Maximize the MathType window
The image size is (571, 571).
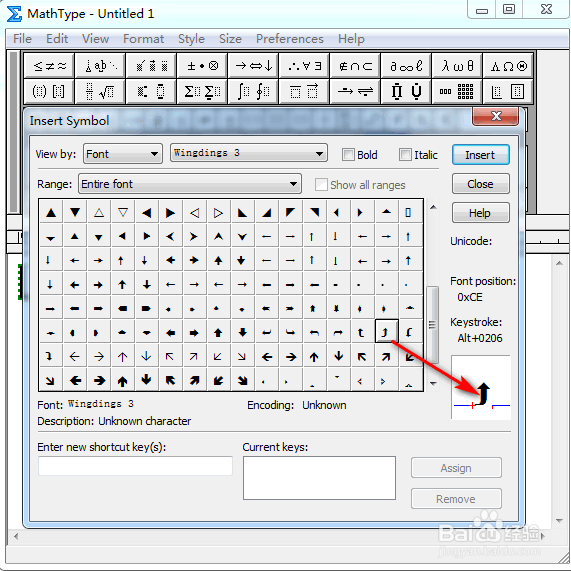click(509, 9)
